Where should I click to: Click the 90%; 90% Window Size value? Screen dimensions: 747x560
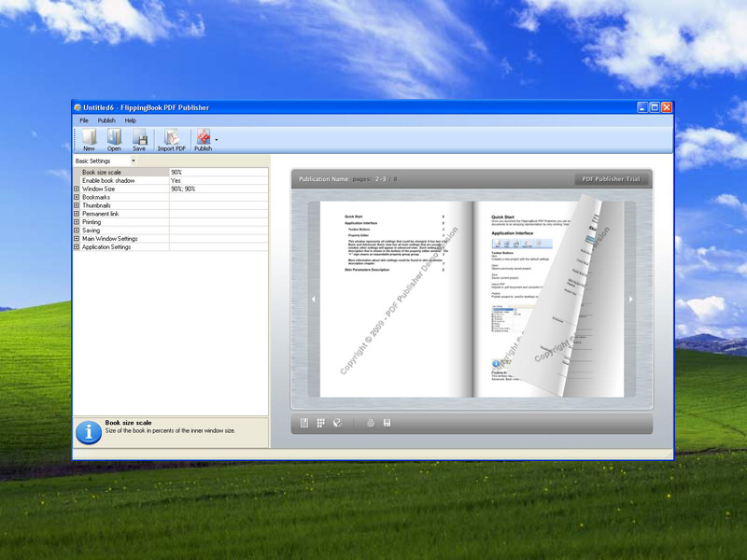point(218,189)
